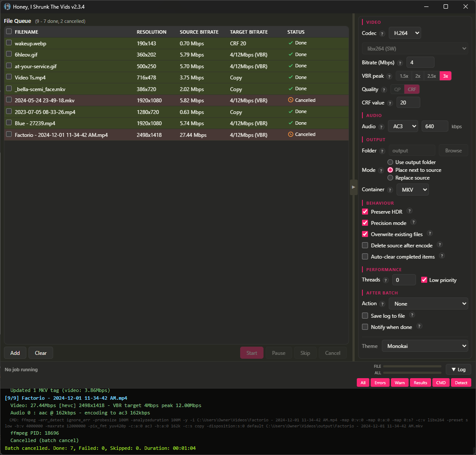Select the 2x VBR peak multiplier
This screenshot has width=476, height=455.
click(x=418, y=76)
